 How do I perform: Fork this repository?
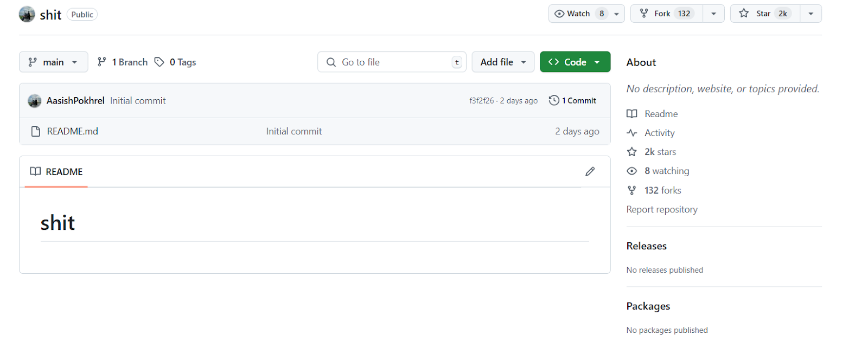(667, 14)
